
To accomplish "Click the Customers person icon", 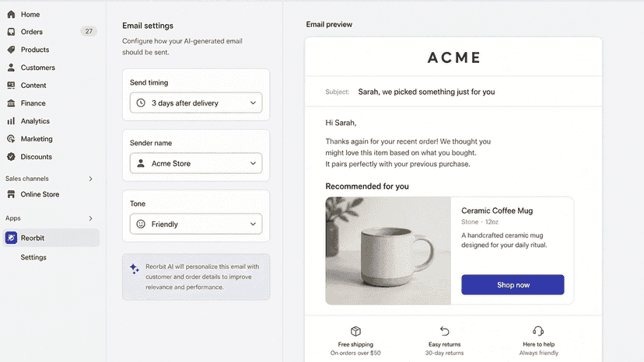I will point(11,68).
